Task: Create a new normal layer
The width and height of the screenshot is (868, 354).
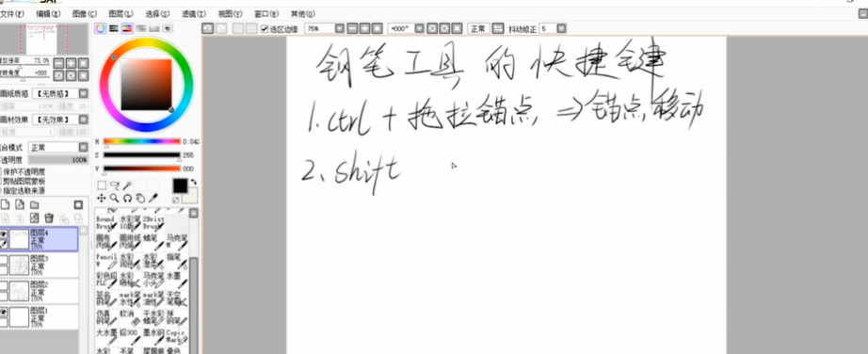Action: coord(5,205)
